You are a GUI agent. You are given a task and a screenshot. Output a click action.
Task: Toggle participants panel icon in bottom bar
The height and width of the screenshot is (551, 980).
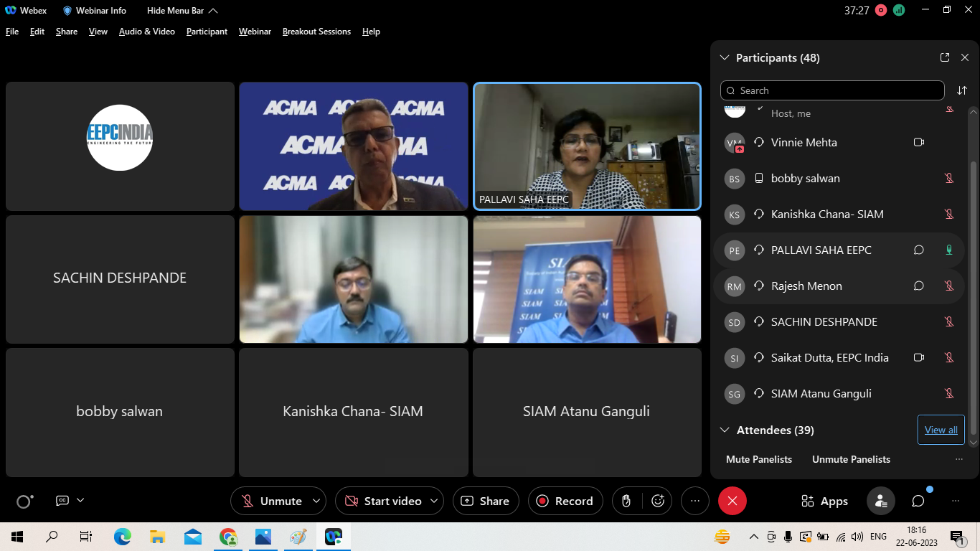880,501
